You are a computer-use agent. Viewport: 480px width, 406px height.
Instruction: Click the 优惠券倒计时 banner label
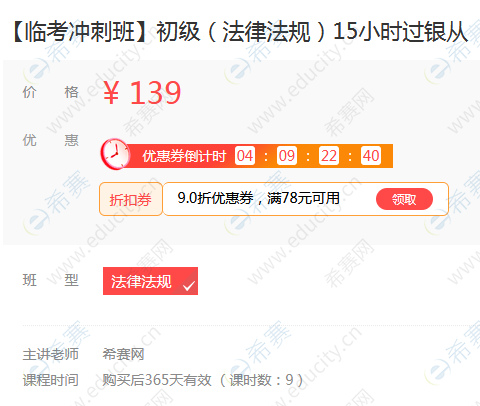(x=184, y=156)
